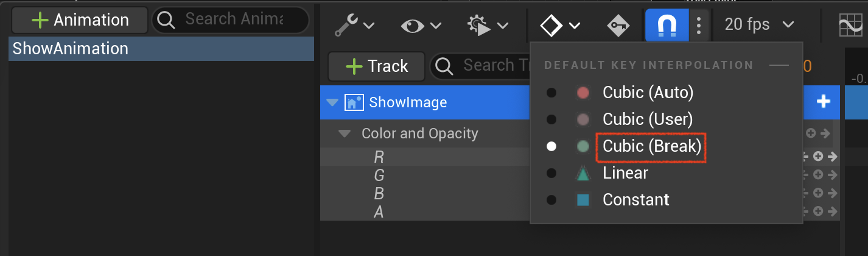Choose Linear interpolation

[625, 173]
